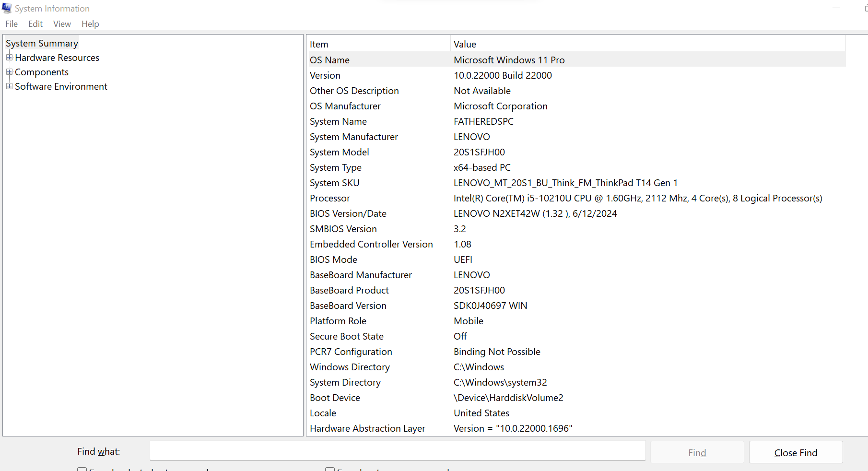Select the OS Manufacturer item

click(x=345, y=106)
